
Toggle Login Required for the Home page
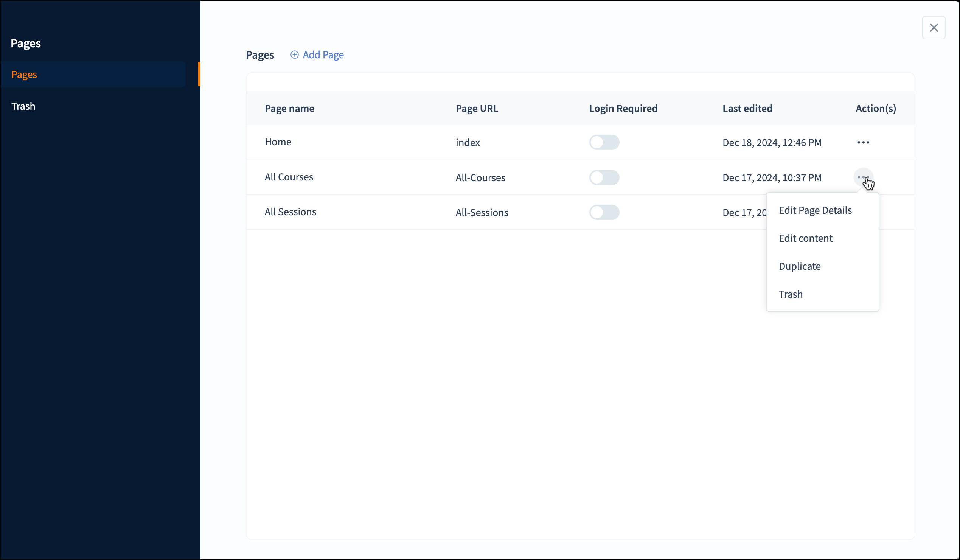(604, 143)
